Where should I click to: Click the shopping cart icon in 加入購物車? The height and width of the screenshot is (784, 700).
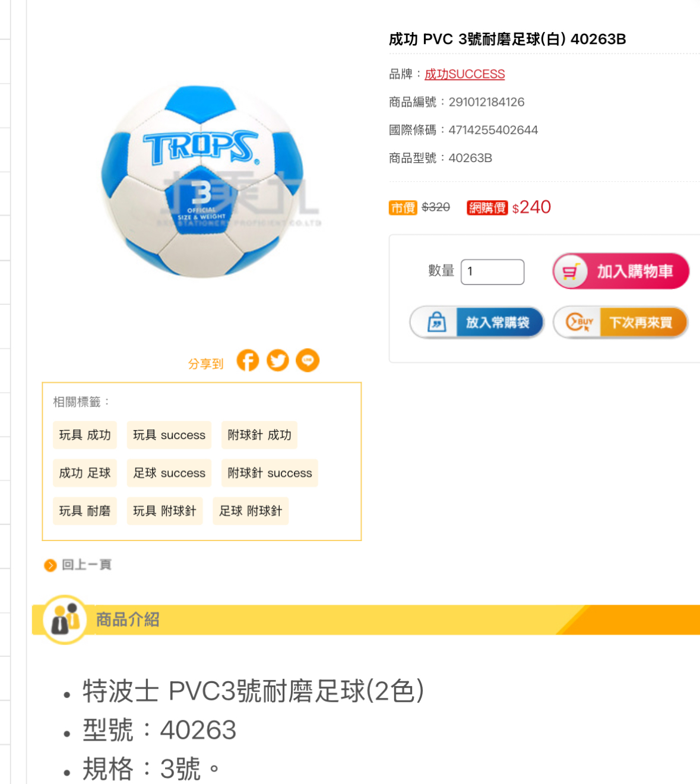(x=571, y=271)
